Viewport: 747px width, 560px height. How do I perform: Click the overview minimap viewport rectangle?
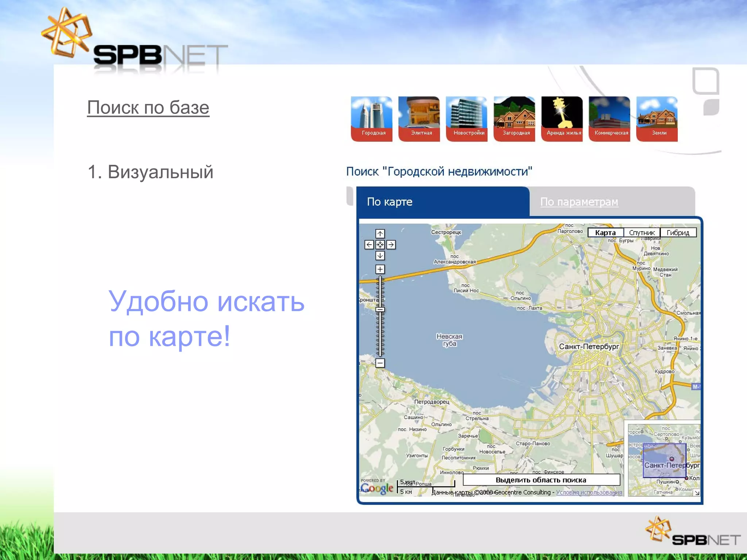[x=665, y=460]
